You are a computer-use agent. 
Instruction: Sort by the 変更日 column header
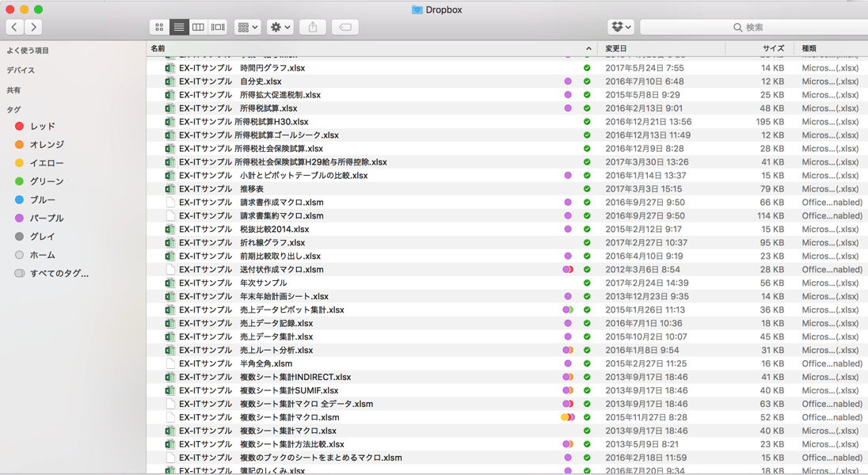pos(615,49)
